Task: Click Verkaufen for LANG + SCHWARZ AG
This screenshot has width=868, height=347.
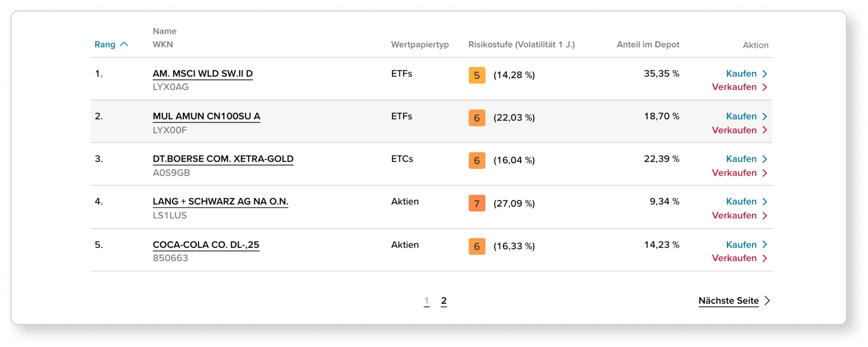Action: pos(739,215)
